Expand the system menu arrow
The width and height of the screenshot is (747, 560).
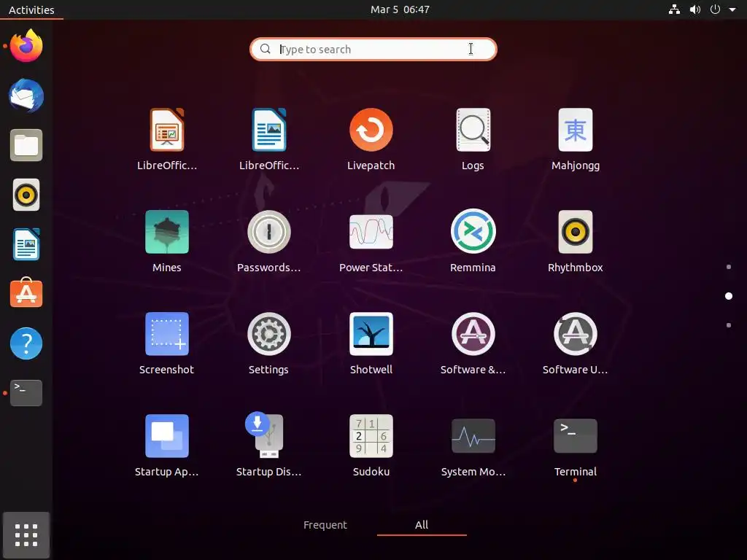[732, 9]
